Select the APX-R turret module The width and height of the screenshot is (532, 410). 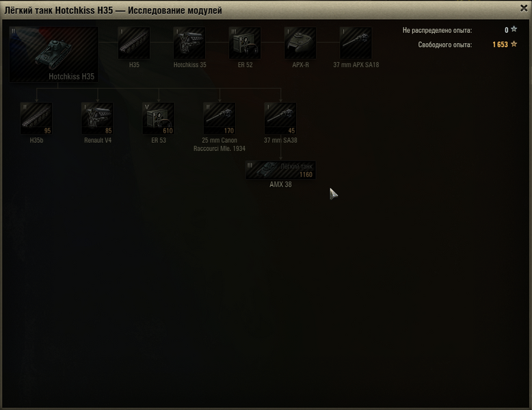point(300,43)
